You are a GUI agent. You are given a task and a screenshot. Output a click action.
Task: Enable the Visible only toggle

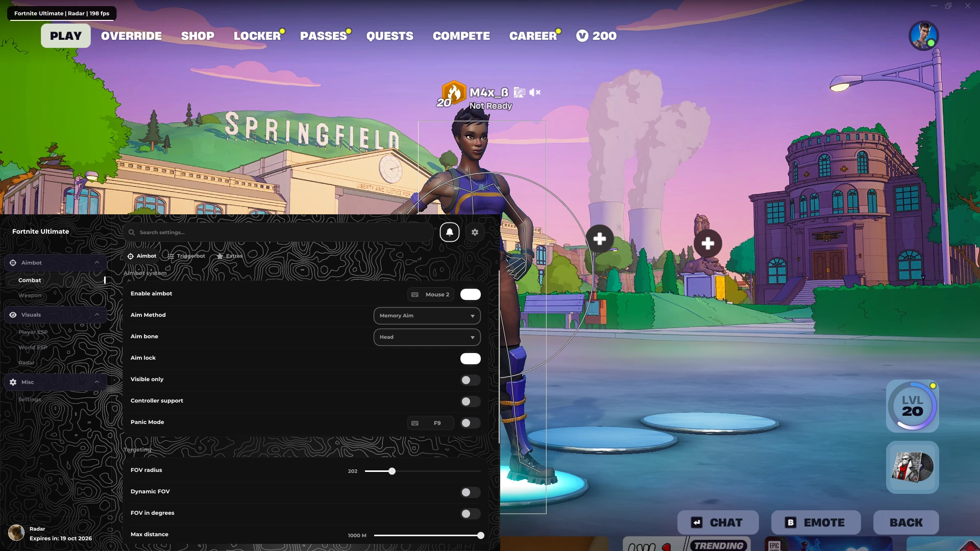point(470,380)
